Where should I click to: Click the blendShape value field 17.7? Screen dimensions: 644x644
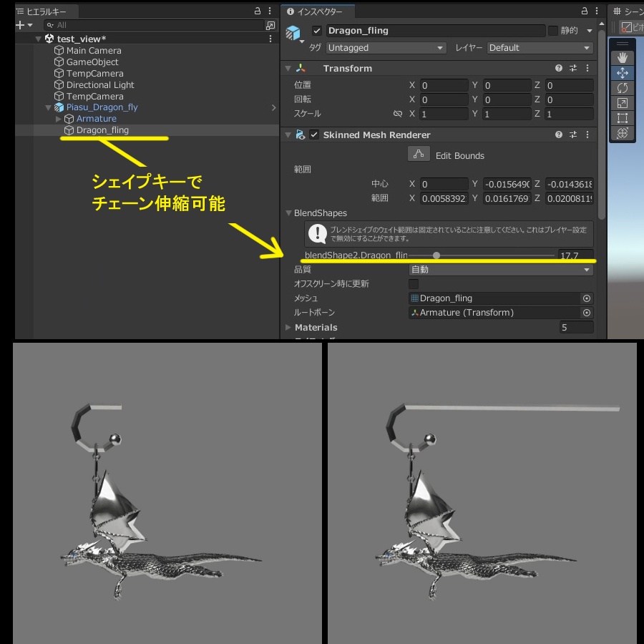[x=575, y=255]
